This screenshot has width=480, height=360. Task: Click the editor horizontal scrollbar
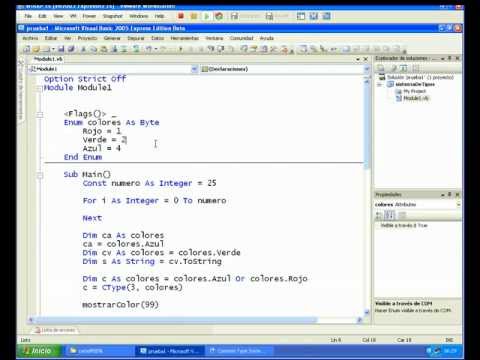pos(195,320)
